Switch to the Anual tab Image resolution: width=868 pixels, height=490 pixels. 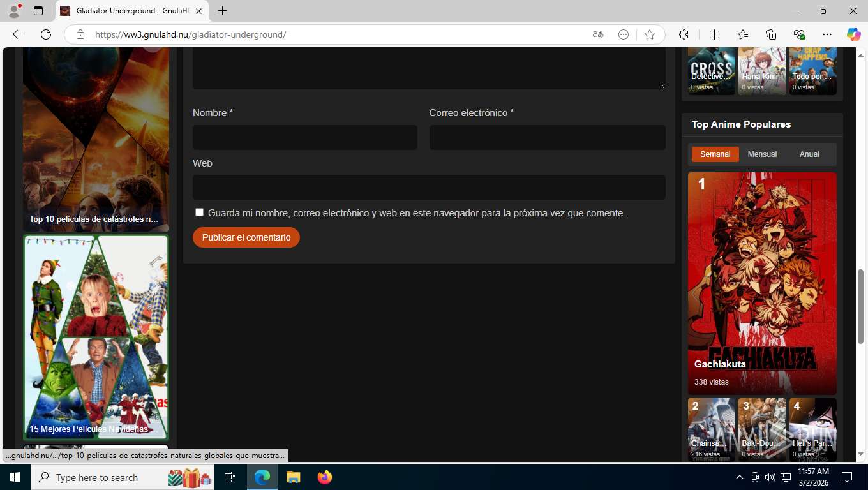[x=809, y=154]
